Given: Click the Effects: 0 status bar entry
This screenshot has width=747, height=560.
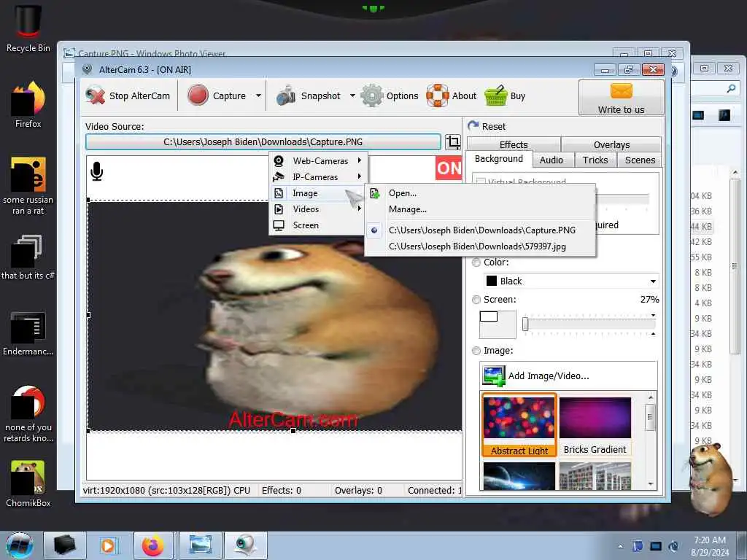Looking at the screenshot, I should (281, 490).
